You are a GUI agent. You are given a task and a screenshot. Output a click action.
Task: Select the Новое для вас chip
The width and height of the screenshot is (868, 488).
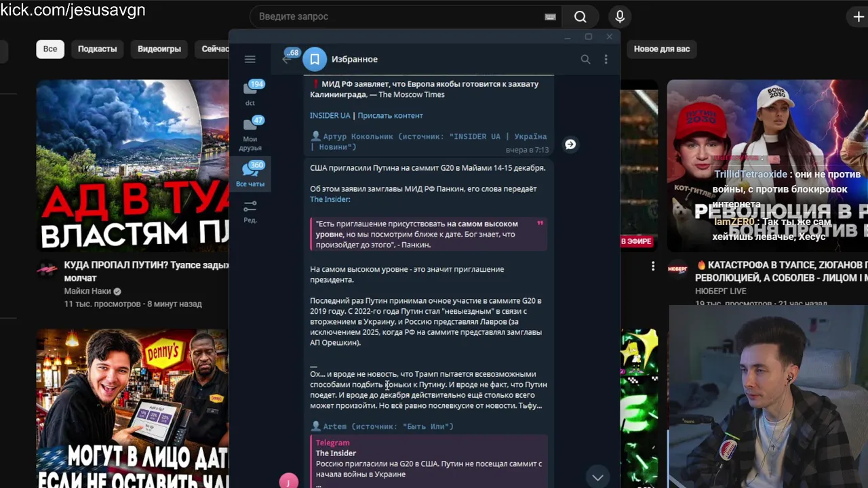click(662, 49)
